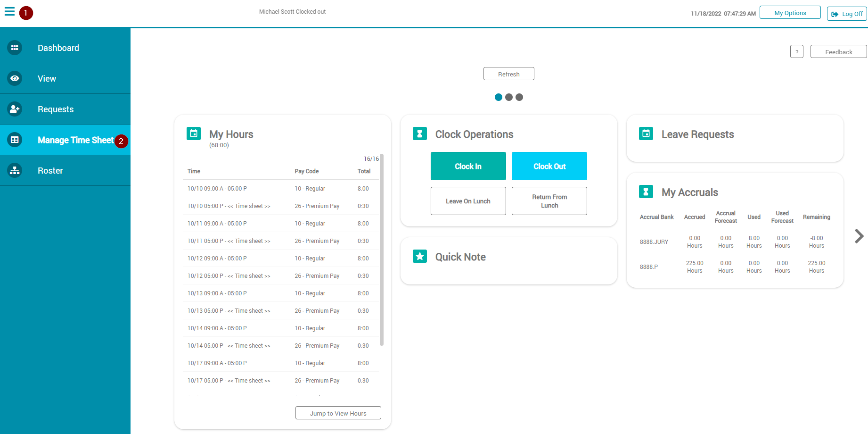Go to next widgets with right chevron

(859, 236)
